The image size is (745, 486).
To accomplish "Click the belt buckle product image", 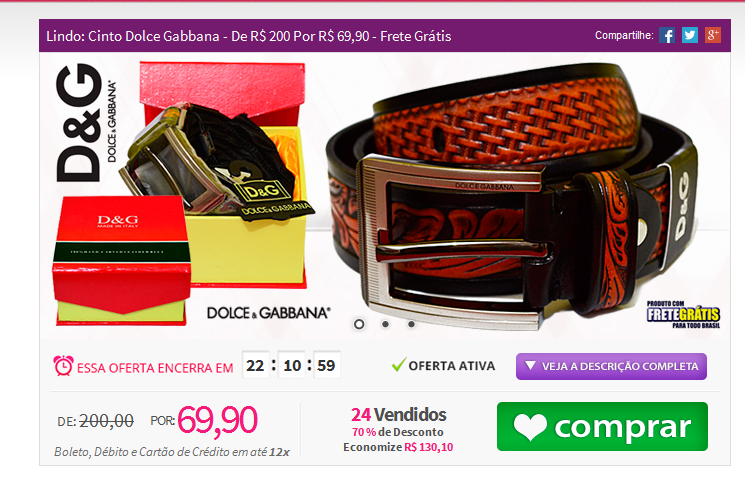I will click(513, 195).
